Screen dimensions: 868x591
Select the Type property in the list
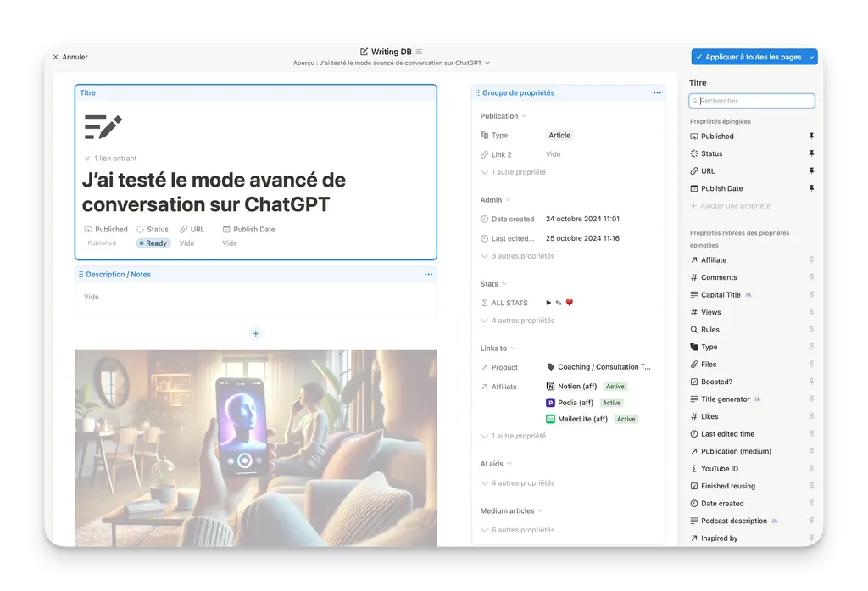coord(752,347)
